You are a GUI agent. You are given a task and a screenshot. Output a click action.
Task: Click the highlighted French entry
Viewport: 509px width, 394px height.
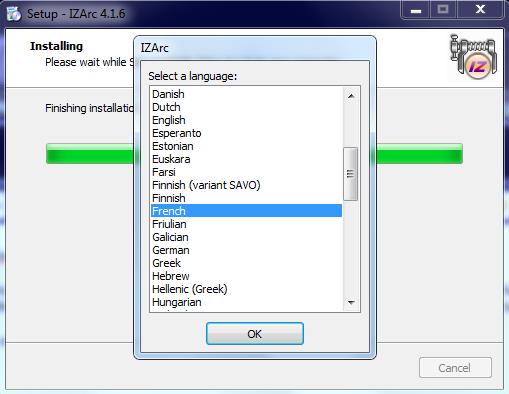click(x=246, y=211)
